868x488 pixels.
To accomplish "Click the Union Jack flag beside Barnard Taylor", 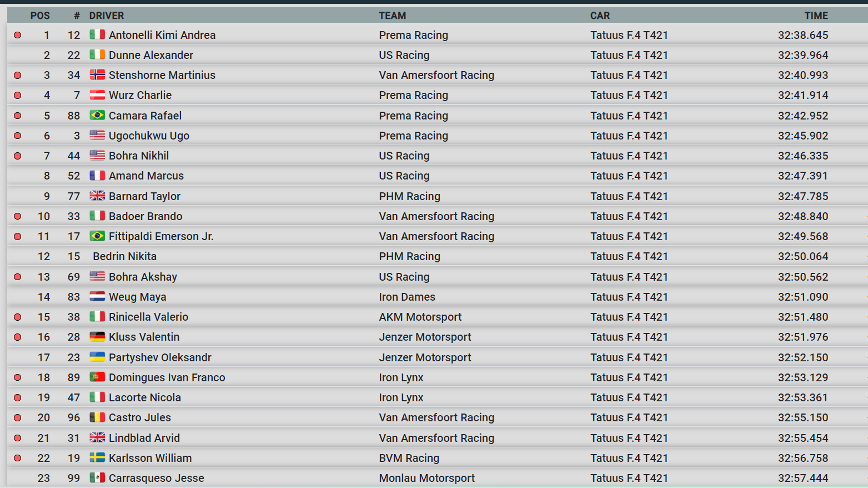I will tap(97, 196).
